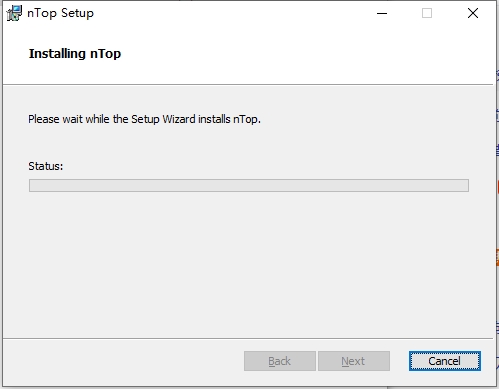Click the separator line under the header banner

coord(248,85)
